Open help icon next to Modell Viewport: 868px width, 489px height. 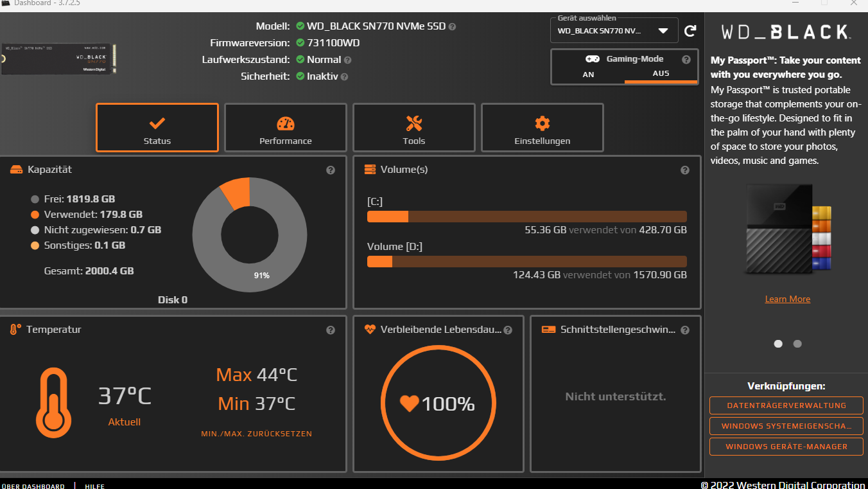tap(452, 27)
